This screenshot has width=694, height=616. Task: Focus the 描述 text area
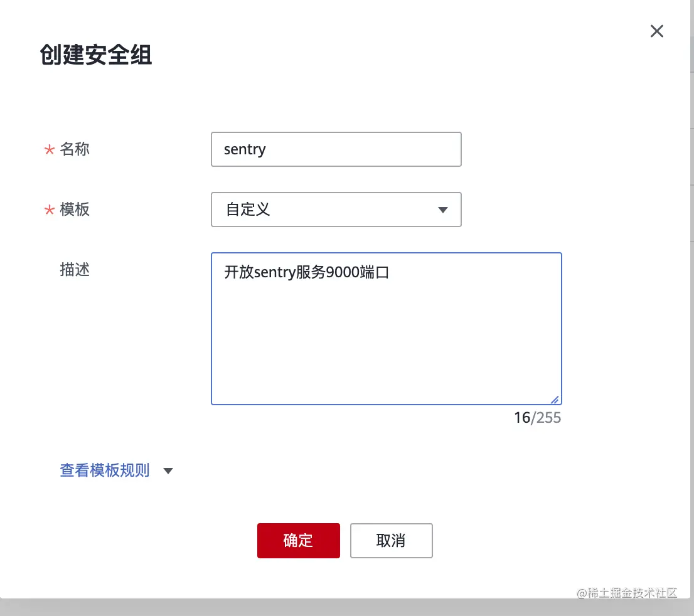point(387,328)
